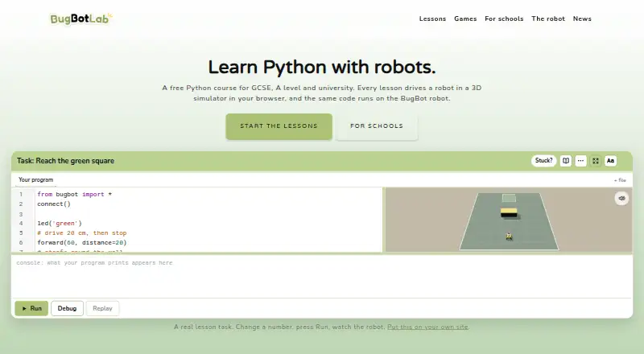Click the BugBotLab logo
Image resolution: width=644 pixels, height=354 pixels.
[x=81, y=19]
